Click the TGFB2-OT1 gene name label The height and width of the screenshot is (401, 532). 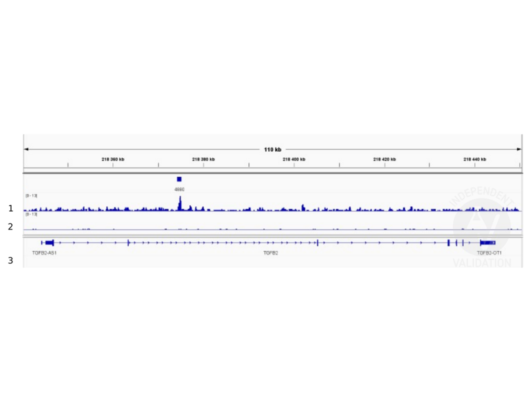[489, 252]
